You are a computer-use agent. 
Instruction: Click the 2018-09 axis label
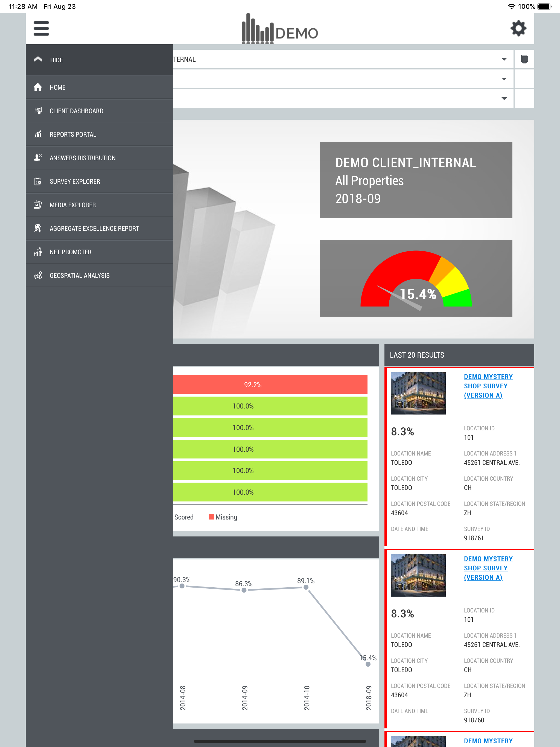coord(369,698)
